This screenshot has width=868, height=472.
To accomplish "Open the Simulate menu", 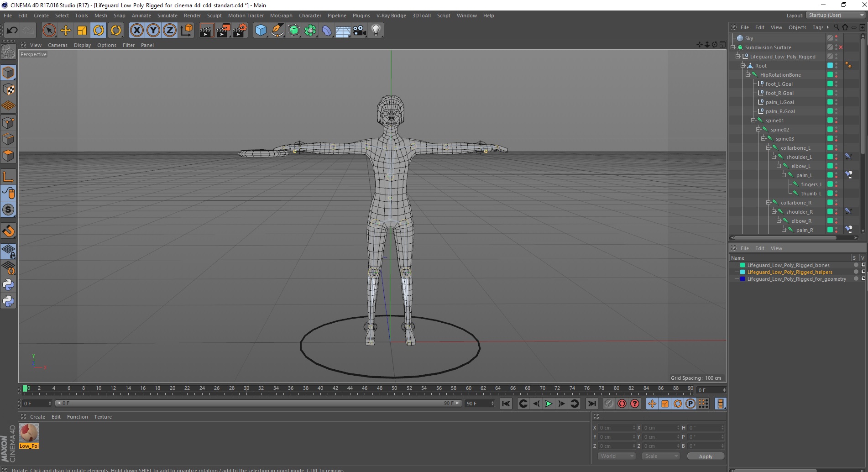I will pyautogui.click(x=167, y=16).
